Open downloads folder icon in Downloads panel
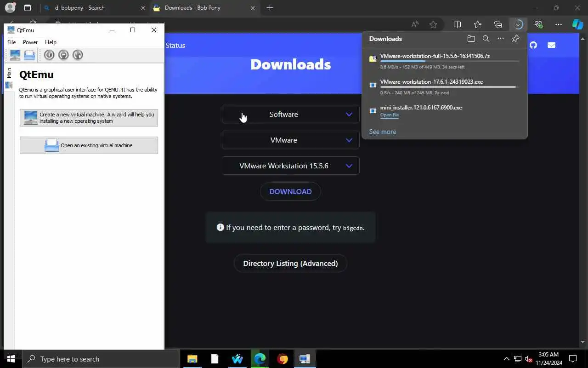Image resolution: width=588 pixels, height=368 pixels. (x=471, y=39)
